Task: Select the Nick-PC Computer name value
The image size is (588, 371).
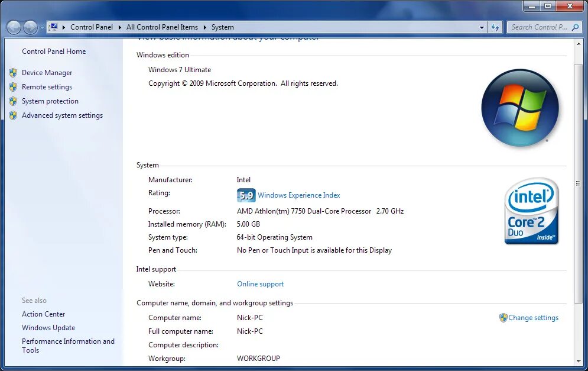Action: pos(250,318)
